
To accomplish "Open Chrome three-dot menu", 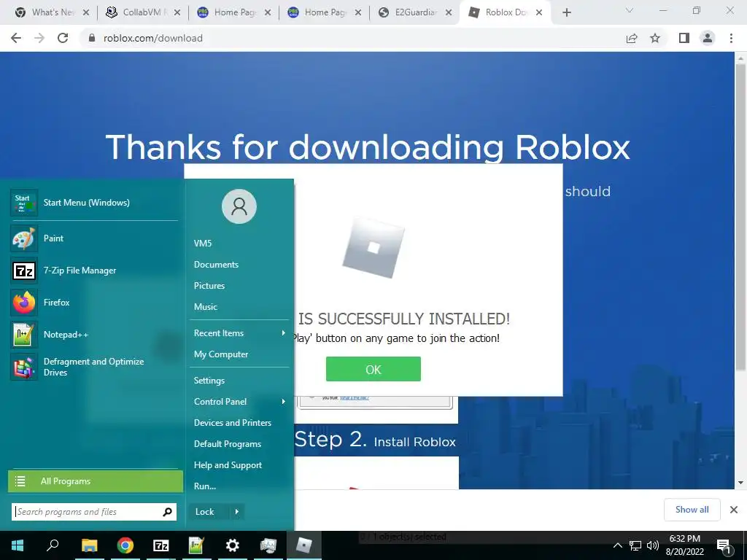I will tap(731, 38).
